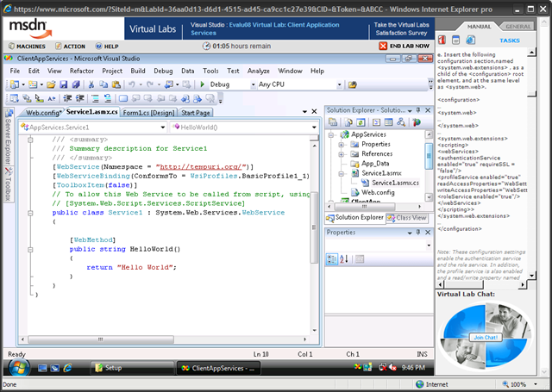The height and width of the screenshot is (392, 552).
Task: Open the Analyze menu
Action: [258, 71]
